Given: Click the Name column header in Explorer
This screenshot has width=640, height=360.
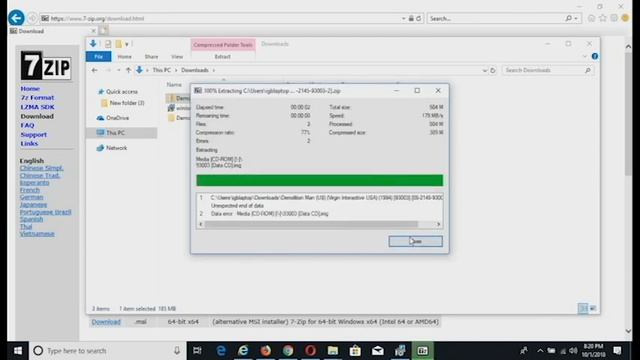Looking at the screenshot, I should pyautogui.click(x=174, y=84).
